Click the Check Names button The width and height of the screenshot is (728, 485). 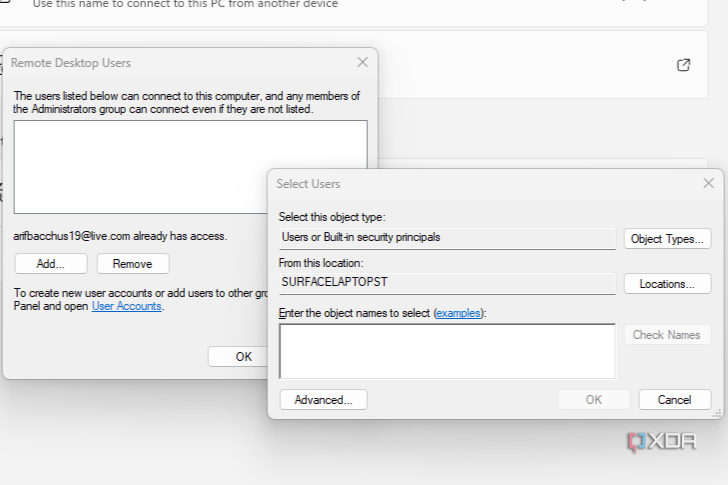pos(667,335)
